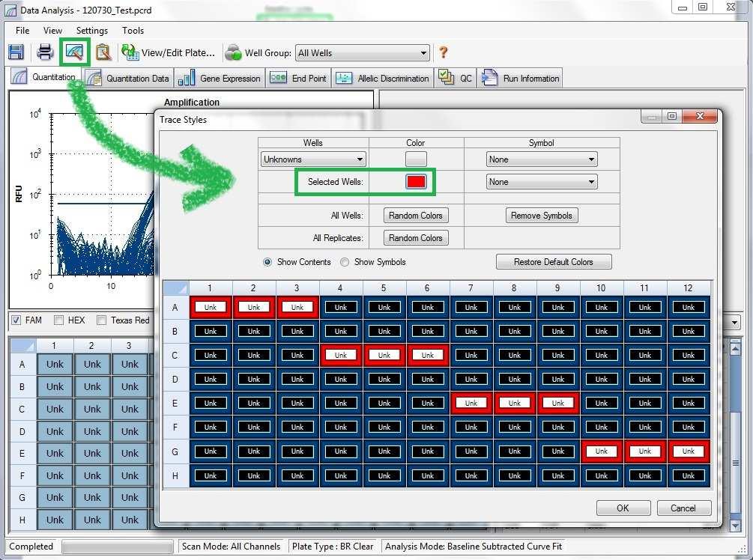The height and width of the screenshot is (560, 753).
Task: Click Random Colors for All Replicates
Action: pyautogui.click(x=416, y=238)
